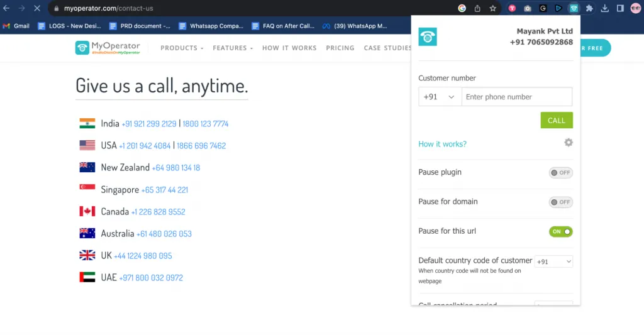This screenshot has width=644, height=335.
Task: Click the Enter phone number field
Action: point(517,97)
